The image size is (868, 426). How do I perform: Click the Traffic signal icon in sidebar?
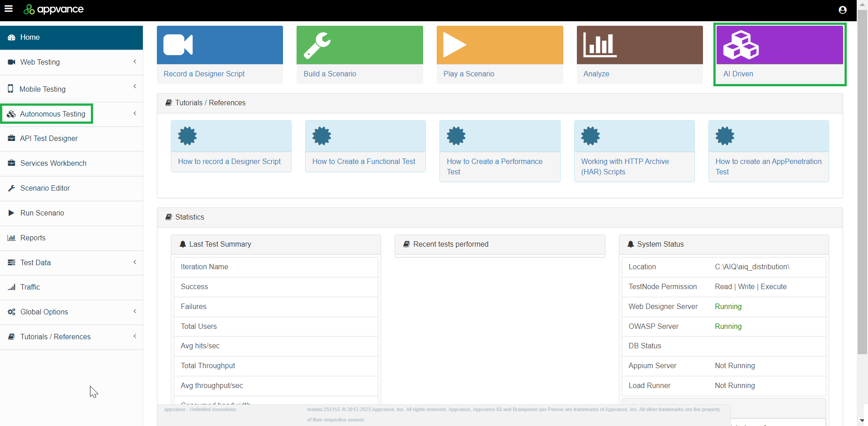pyautogui.click(x=12, y=287)
